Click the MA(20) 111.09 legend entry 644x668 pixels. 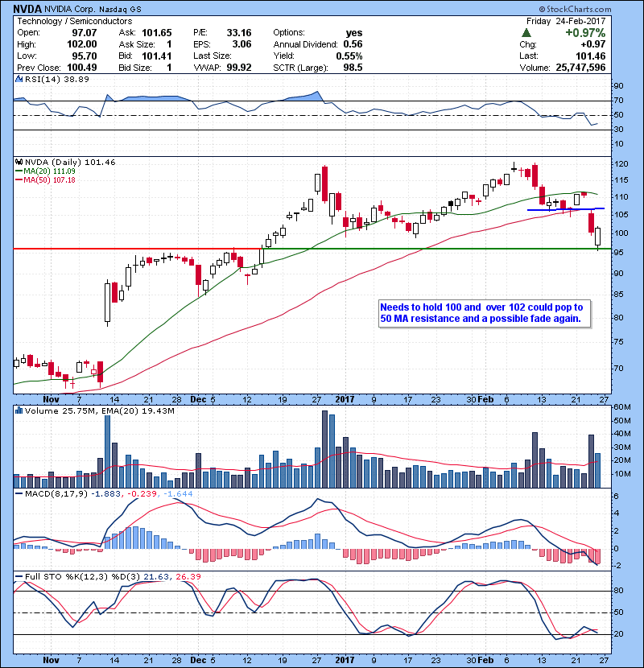[x=45, y=171]
